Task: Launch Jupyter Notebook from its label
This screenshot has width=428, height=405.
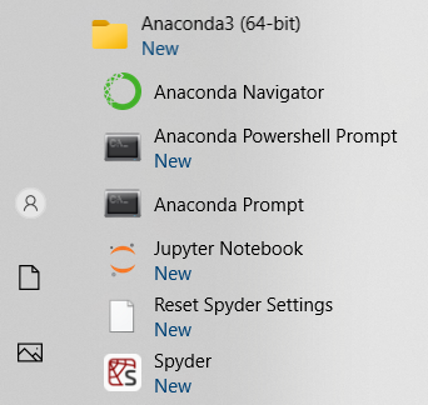Action: tap(228, 249)
